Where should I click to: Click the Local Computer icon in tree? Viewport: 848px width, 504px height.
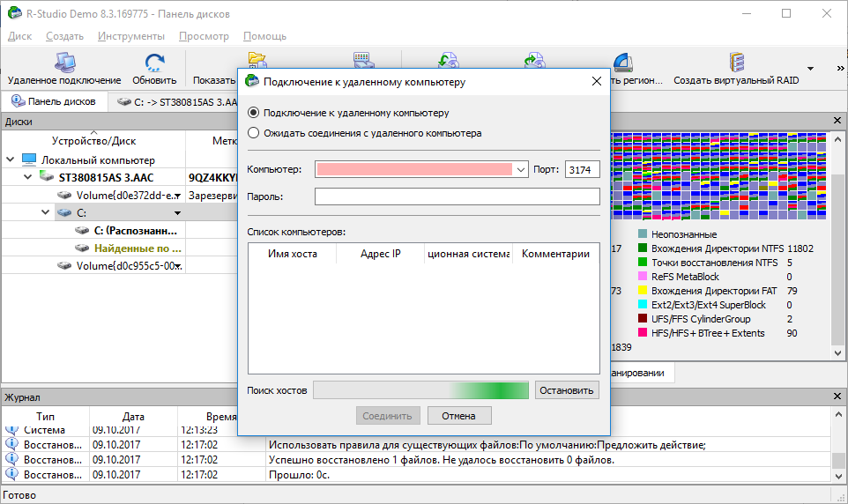(x=29, y=160)
